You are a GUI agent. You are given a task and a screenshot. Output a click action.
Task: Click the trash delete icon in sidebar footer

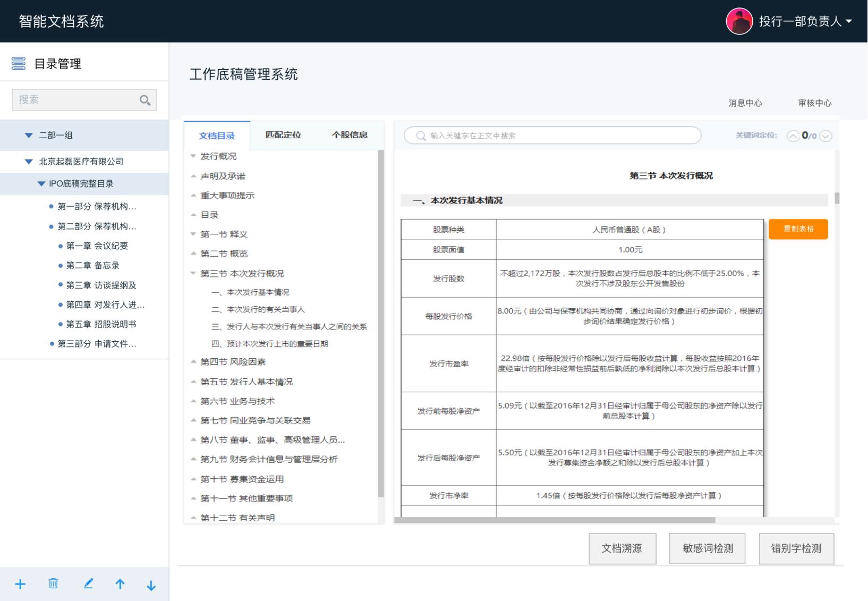(53, 583)
